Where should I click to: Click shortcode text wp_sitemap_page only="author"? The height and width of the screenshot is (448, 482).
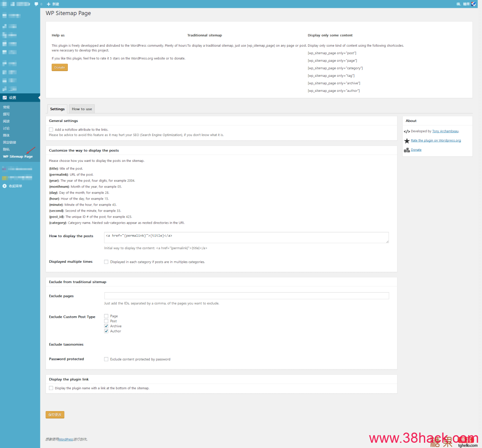(334, 91)
